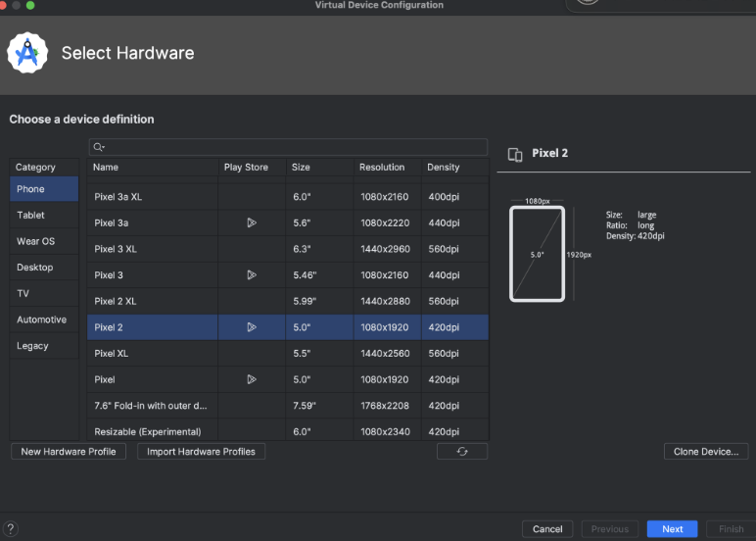Click the Clone Device button
The image size is (756, 541).
click(x=706, y=451)
